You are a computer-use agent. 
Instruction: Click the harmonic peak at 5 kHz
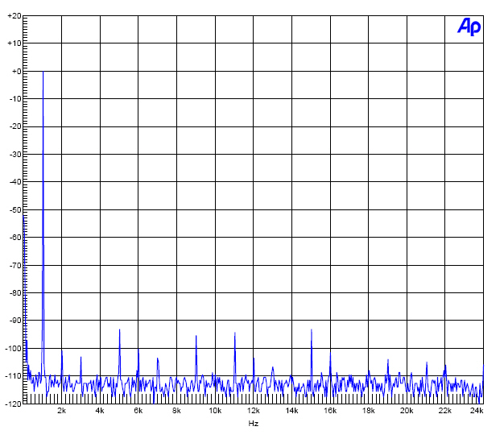tap(119, 330)
